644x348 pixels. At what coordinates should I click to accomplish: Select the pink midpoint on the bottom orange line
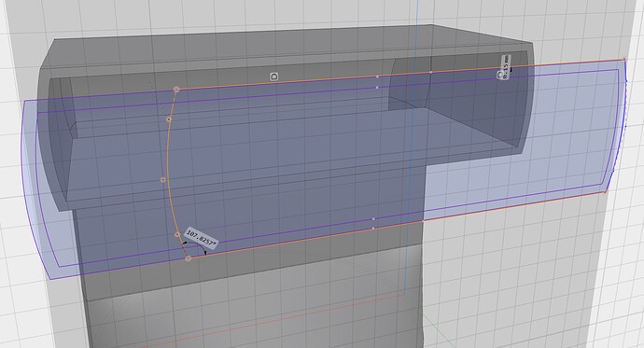pyautogui.click(x=373, y=228)
